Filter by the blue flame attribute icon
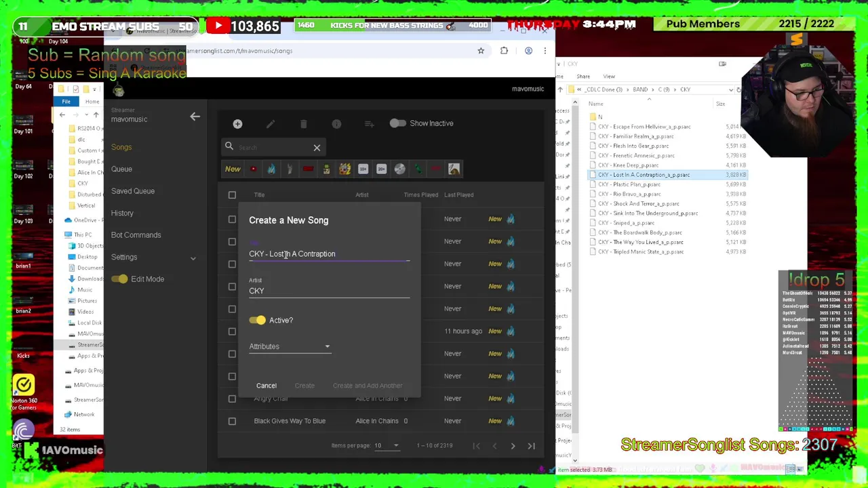This screenshot has height=488, width=868. (271, 169)
